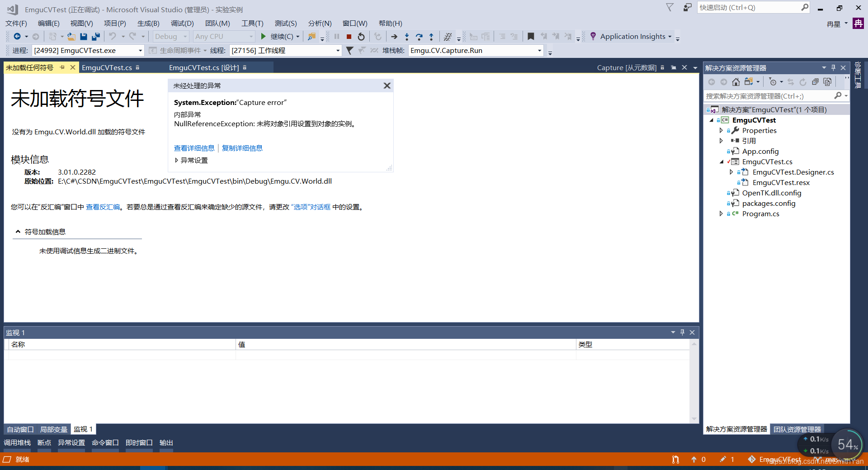Stop debugging with the red square
This screenshot has height=470, width=868.
[x=349, y=36]
